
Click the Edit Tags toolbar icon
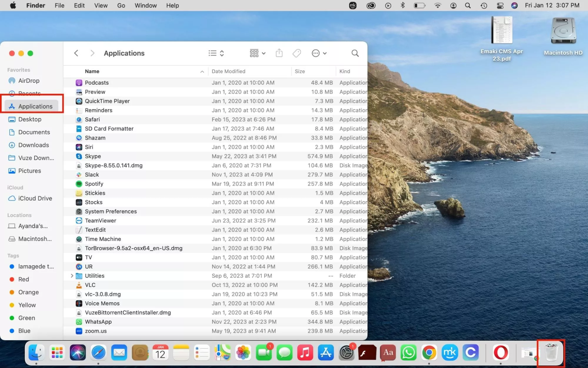pyautogui.click(x=297, y=53)
